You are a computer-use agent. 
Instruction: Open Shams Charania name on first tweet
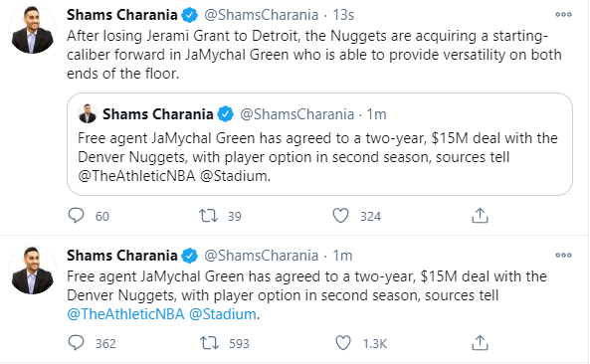click(122, 15)
